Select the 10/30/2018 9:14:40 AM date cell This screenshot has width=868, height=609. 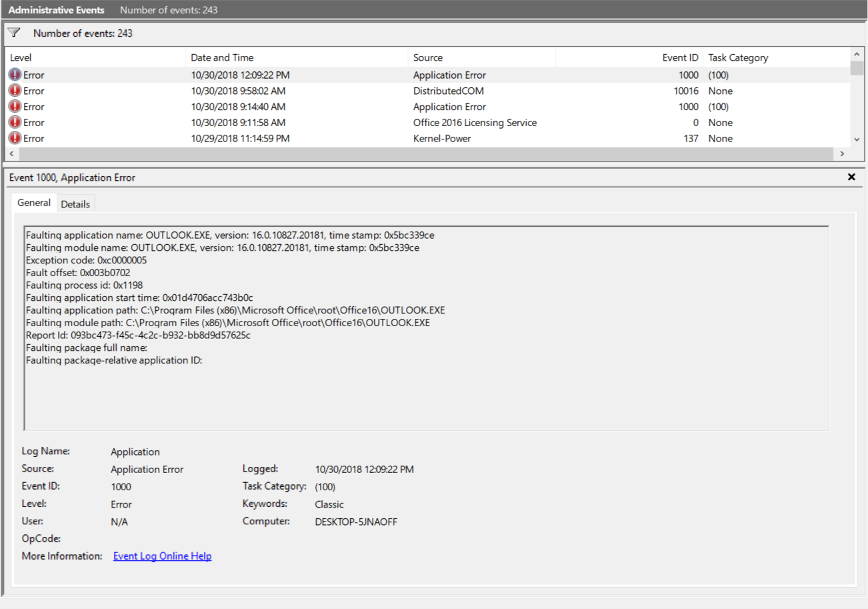[x=238, y=107]
